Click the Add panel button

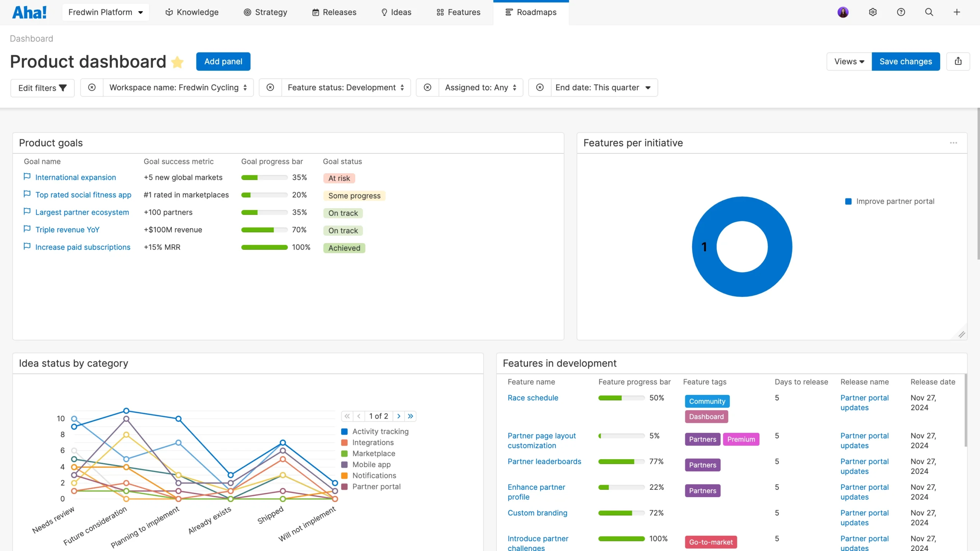click(223, 61)
